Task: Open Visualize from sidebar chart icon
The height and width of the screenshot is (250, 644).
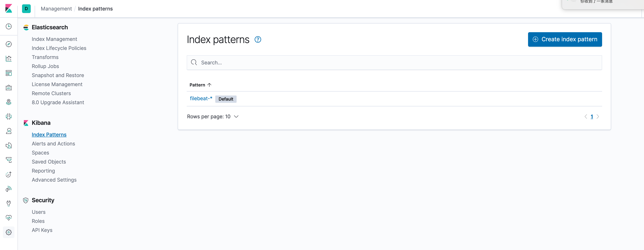Action: [x=8, y=59]
